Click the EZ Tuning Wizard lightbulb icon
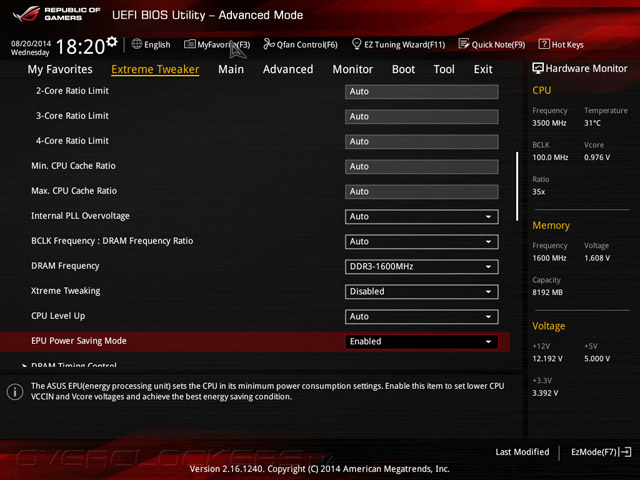 356,44
